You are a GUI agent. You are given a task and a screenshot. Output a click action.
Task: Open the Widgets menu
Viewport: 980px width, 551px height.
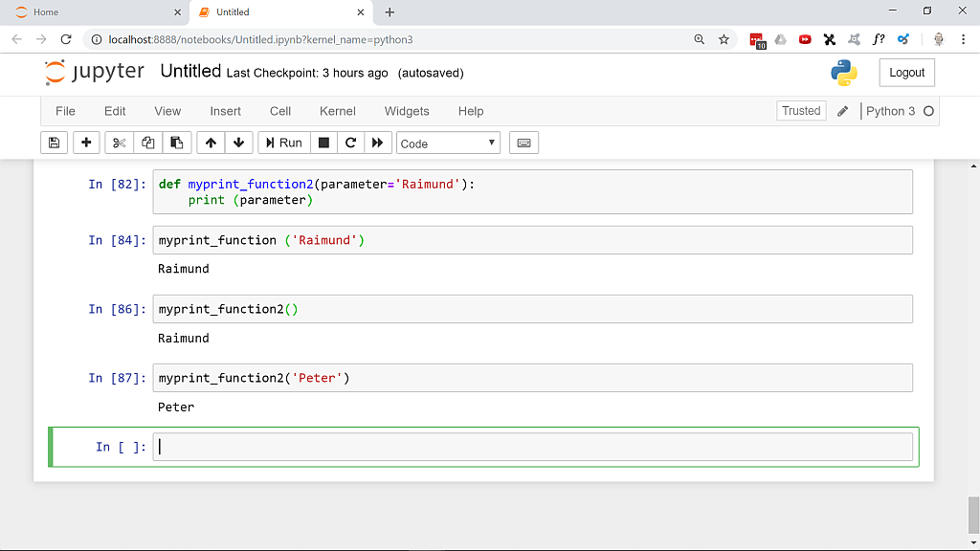(x=407, y=111)
